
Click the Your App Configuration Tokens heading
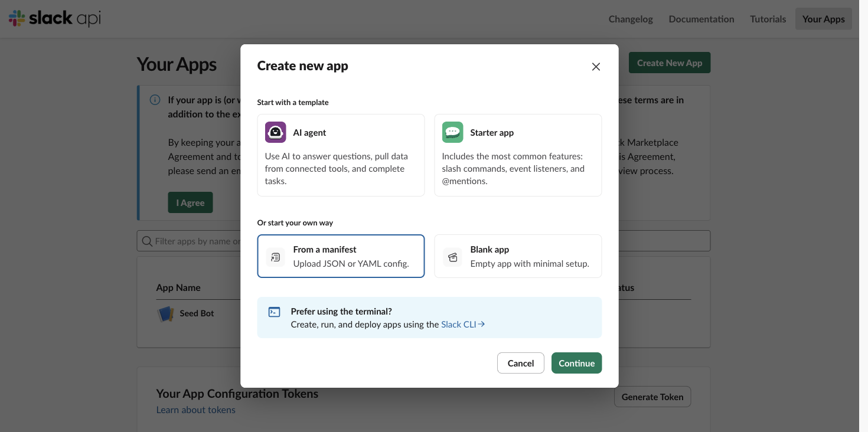(x=237, y=394)
